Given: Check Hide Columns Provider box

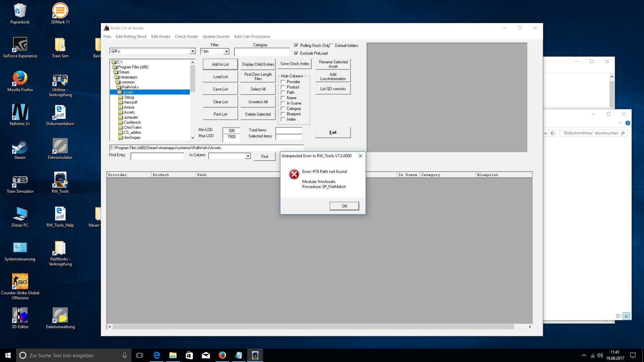Looking at the screenshot, I should click(283, 82).
